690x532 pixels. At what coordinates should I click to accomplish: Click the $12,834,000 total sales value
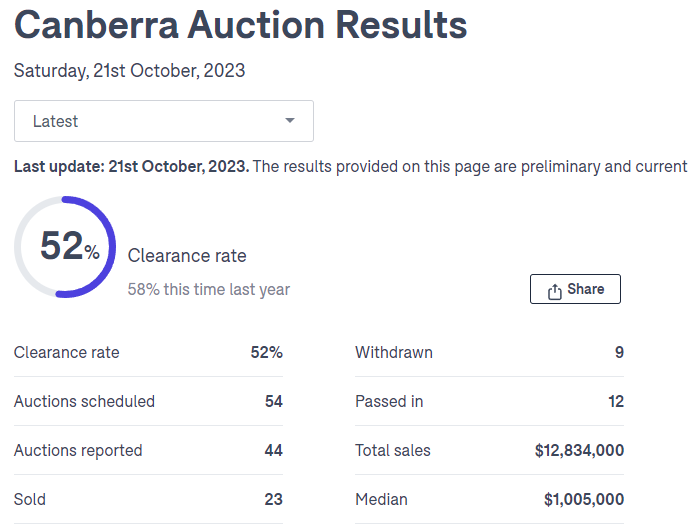[579, 450]
